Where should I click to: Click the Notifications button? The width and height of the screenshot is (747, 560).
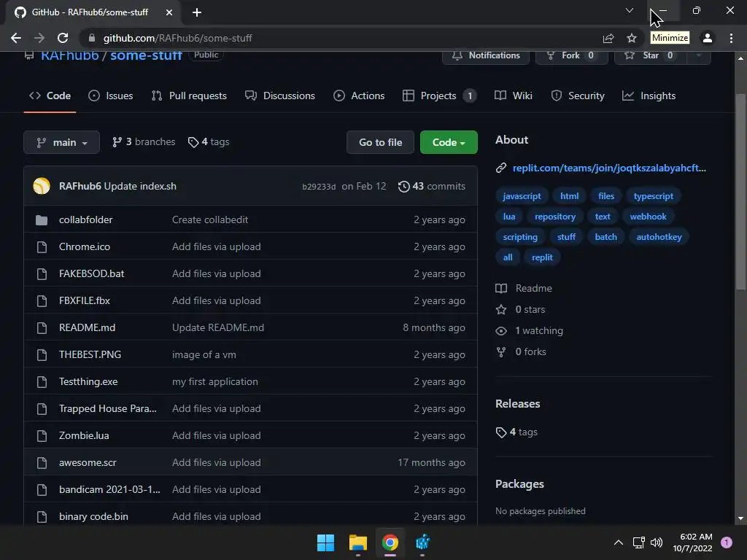485,55
